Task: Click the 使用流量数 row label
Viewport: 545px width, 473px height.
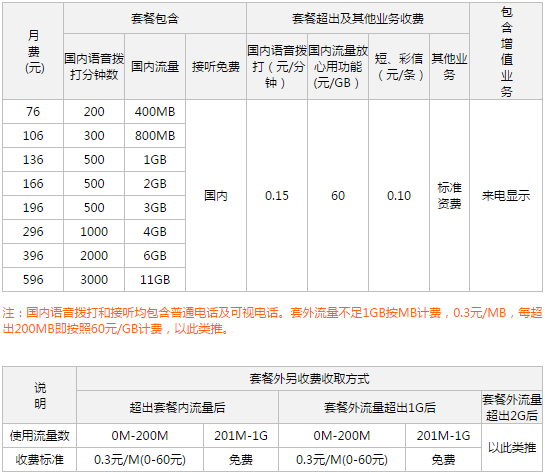Action: (x=40, y=435)
